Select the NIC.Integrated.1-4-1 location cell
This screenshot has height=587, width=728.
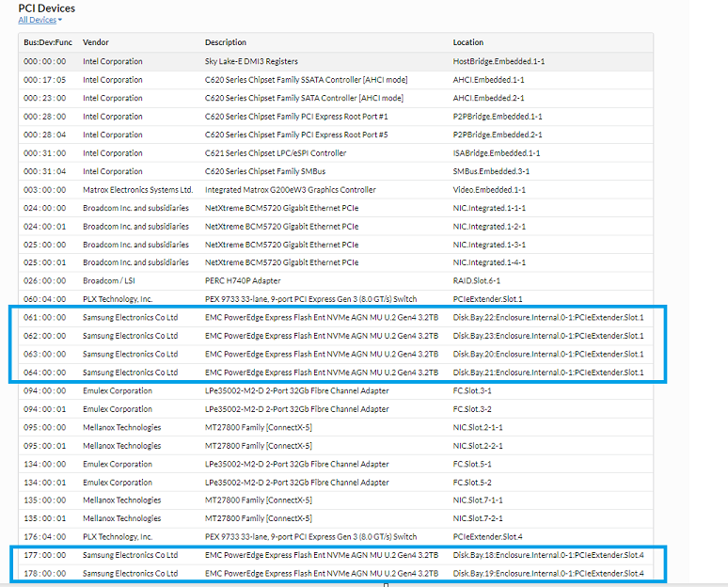coord(489,262)
